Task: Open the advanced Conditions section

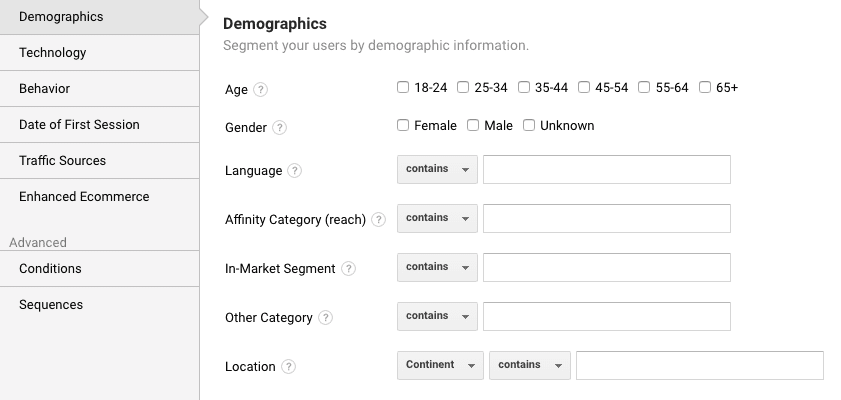Action: coord(50,269)
